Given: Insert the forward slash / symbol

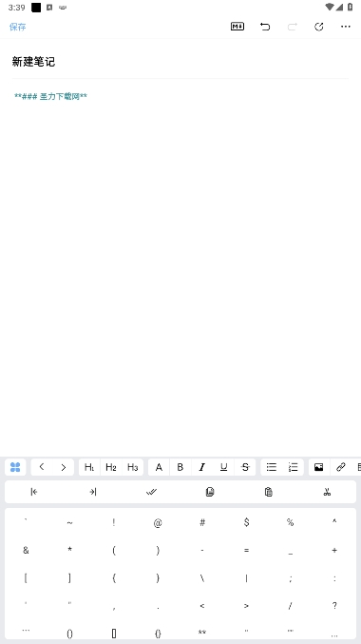Looking at the screenshot, I should [x=291, y=605].
